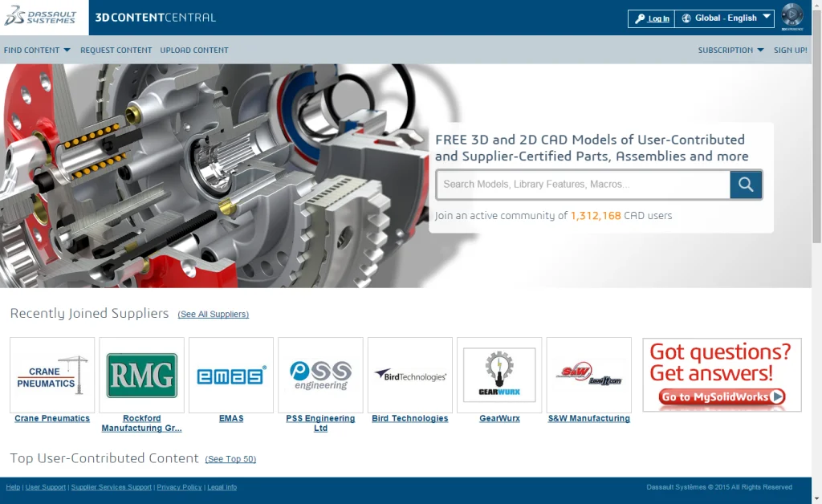Click the EMAS supplier logo
Screen dimensions: 822x504
coord(231,375)
